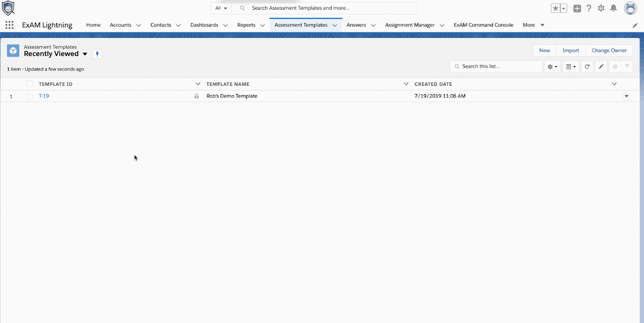Pin the Recently Viewed list view
Viewport: 644px width, 323px height.
point(97,54)
